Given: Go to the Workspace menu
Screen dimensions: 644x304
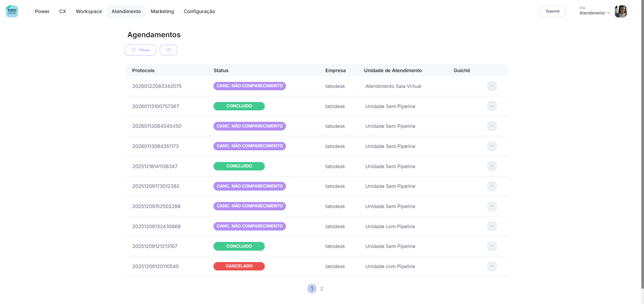Looking at the screenshot, I should pyautogui.click(x=89, y=11).
